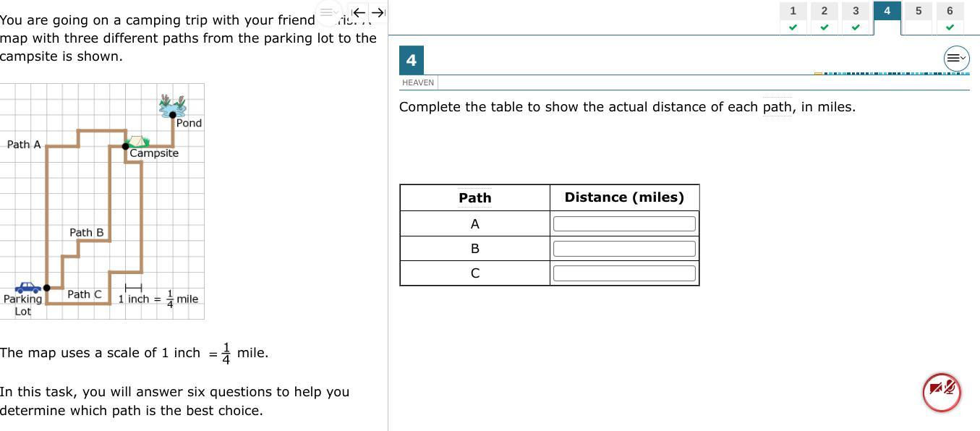Click the campsite tent icon on map
Viewport: 980px width, 431px height.
[x=137, y=141]
